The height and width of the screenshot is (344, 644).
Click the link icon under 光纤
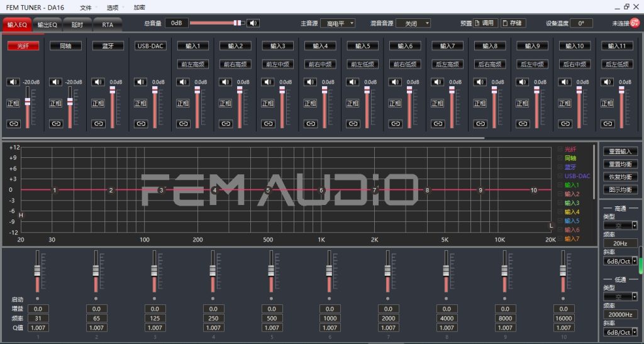[14, 123]
